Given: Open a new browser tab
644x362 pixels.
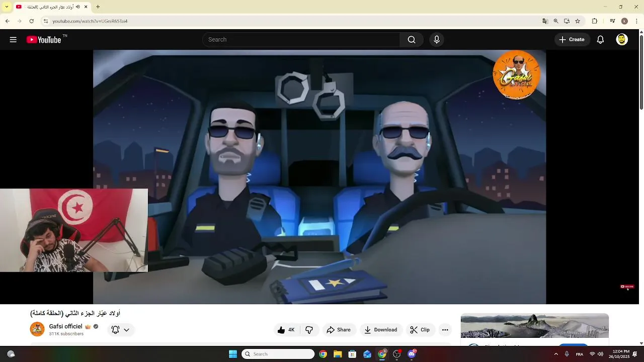Looking at the screenshot, I should [x=98, y=7].
